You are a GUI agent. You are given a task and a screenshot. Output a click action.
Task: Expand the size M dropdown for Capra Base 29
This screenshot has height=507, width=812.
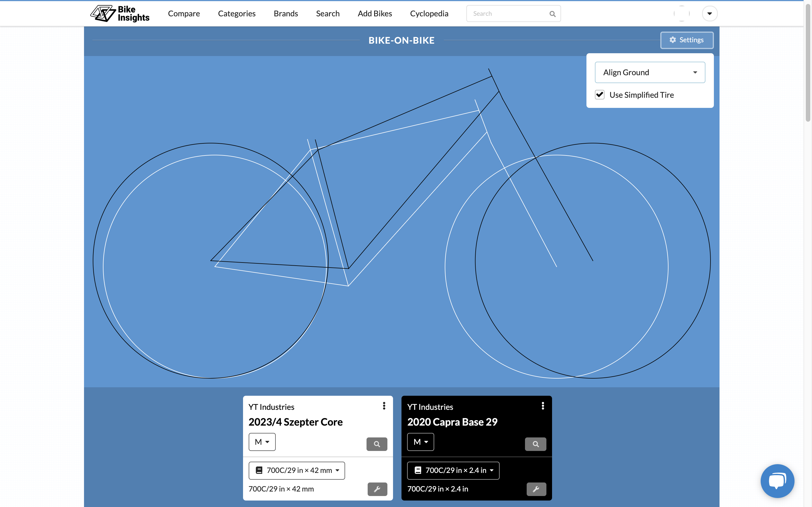tap(420, 442)
